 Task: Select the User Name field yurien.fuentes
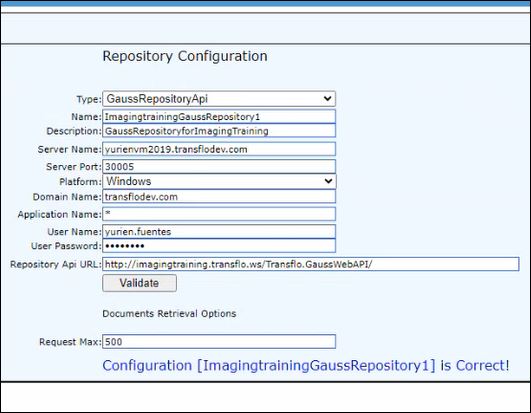[x=219, y=232]
